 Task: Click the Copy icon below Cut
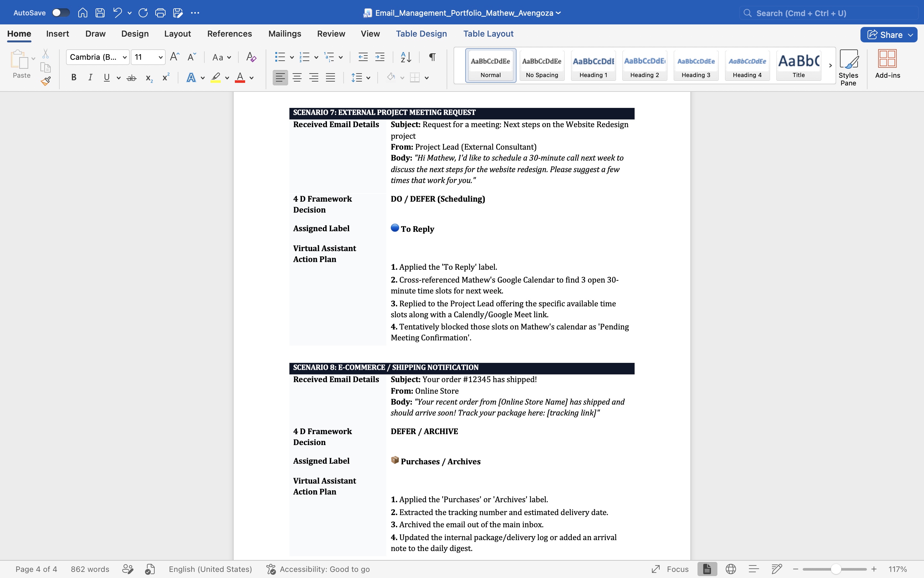pyautogui.click(x=46, y=67)
